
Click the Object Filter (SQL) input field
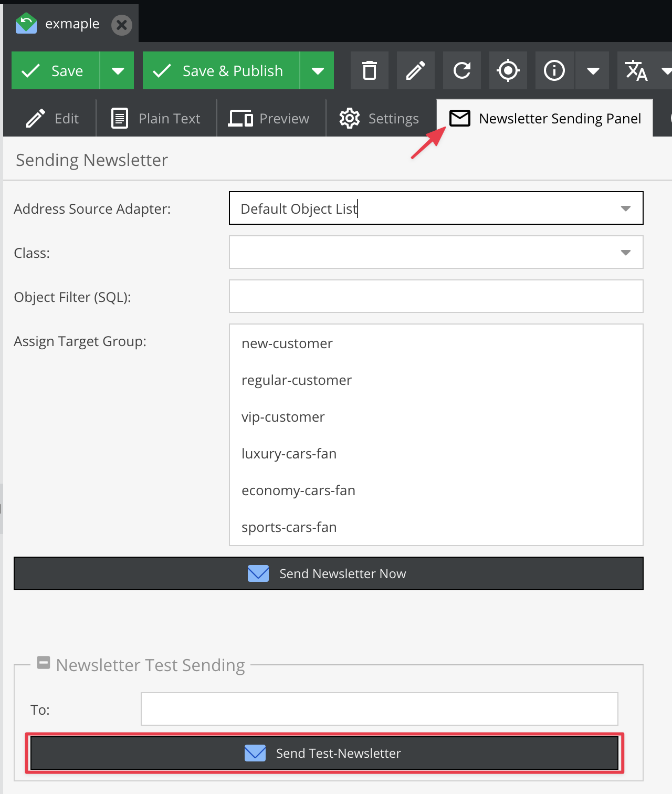click(436, 296)
